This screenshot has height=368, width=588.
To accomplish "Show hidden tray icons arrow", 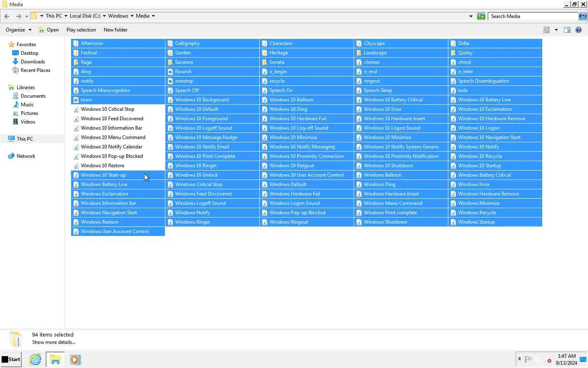I will coord(519,359).
